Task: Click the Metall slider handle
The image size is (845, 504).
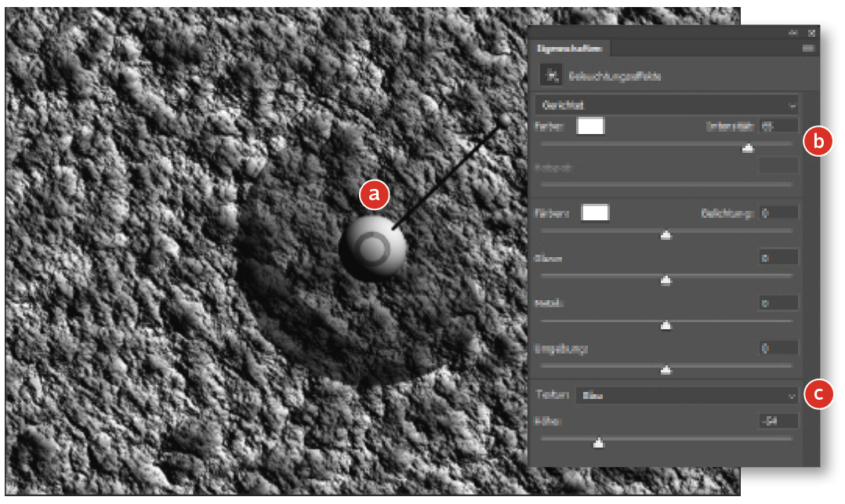Action: (x=666, y=325)
